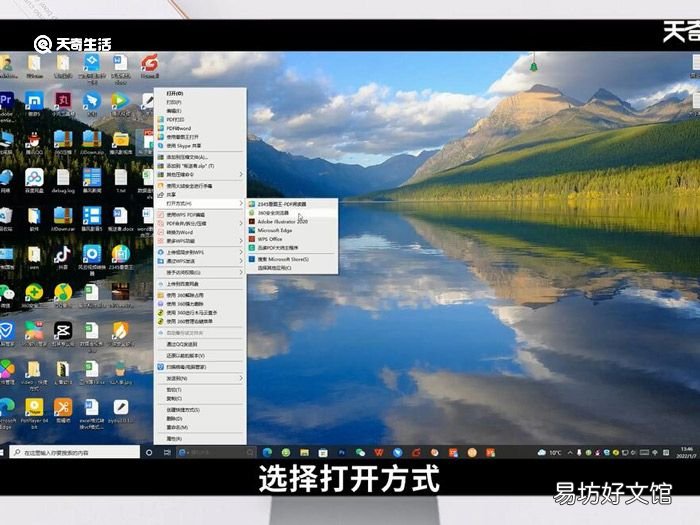Viewport: 700px width, 525px height.
Task: Open with 2345看图王-PDF阅读器 in submenu
Action: click(x=292, y=204)
